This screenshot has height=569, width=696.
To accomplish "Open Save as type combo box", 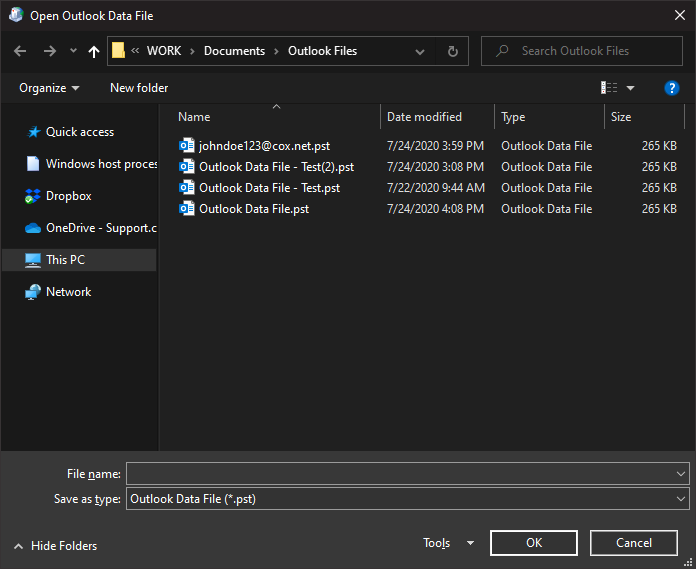I will [x=407, y=498].
